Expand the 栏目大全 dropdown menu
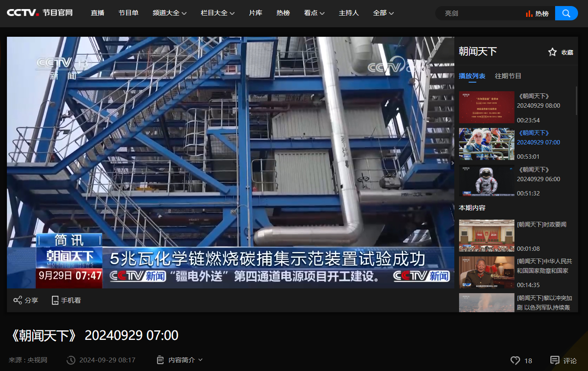This screenshot has width=588, height=371. click(218, 13)
